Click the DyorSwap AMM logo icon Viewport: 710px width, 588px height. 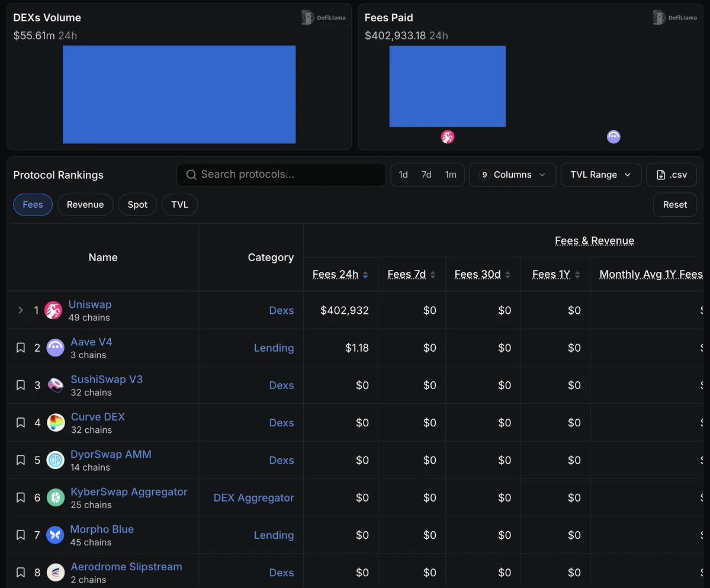tap(55, 460)
